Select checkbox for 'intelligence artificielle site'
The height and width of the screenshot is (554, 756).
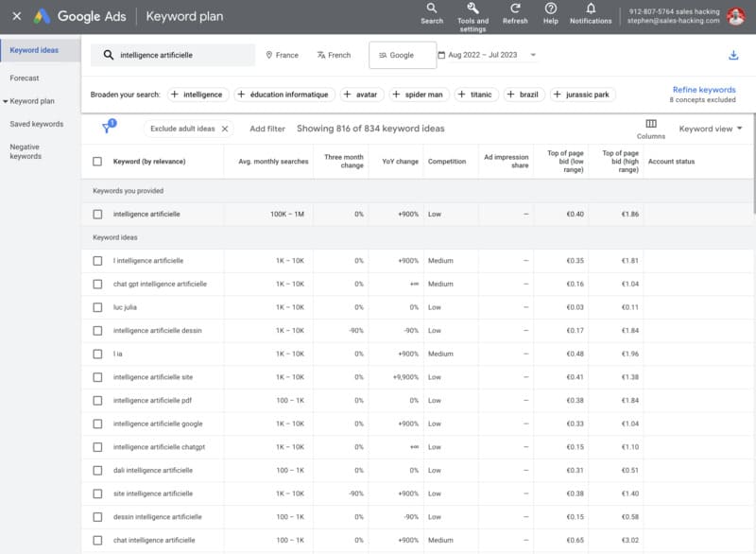97,377
